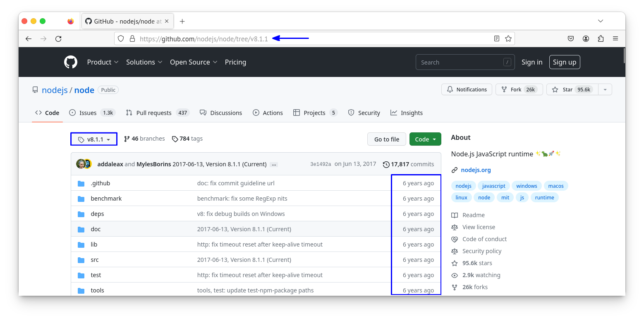Open the Firefox hamburger menu
Viewport: 644px width, 321px height.
click(615, 38)
